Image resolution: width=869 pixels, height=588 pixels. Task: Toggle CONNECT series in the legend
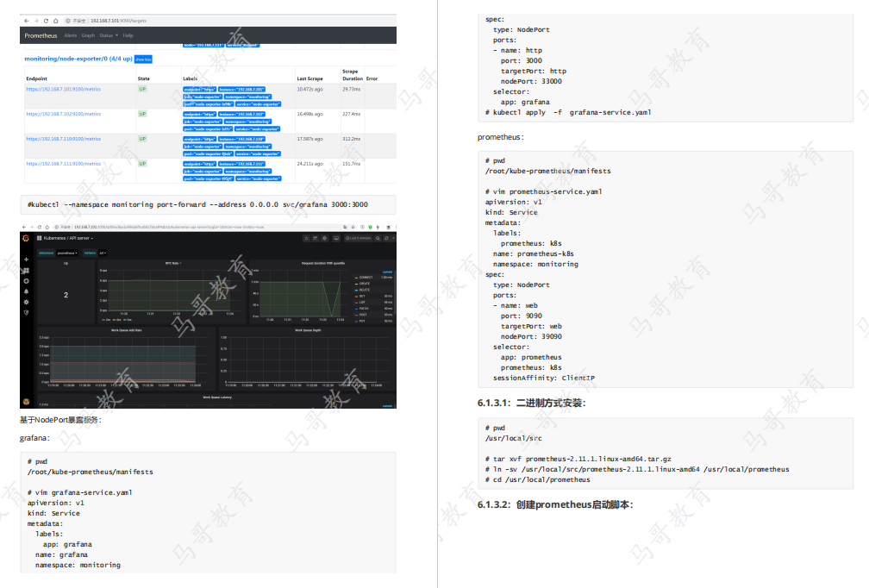tap(366, 278)
